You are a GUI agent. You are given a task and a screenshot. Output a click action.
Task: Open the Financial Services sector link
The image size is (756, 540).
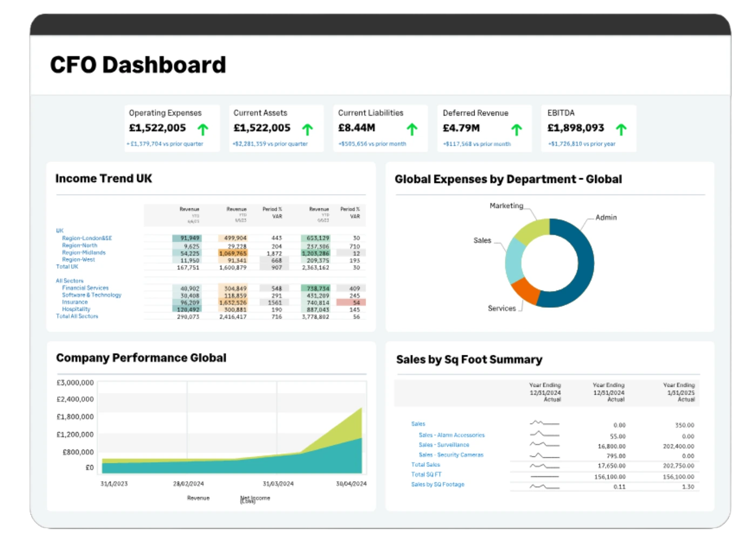point(85,288)
